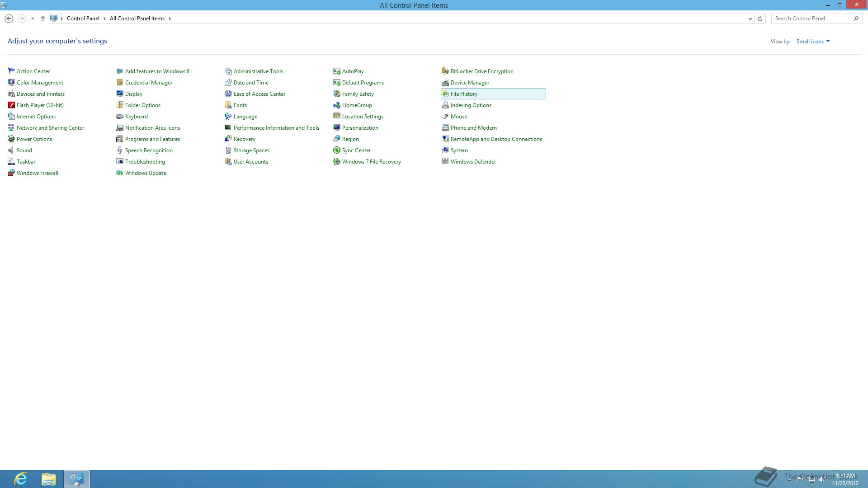The image size is (868, 488).
Task: Open Language settings
Action: (245, 117)
